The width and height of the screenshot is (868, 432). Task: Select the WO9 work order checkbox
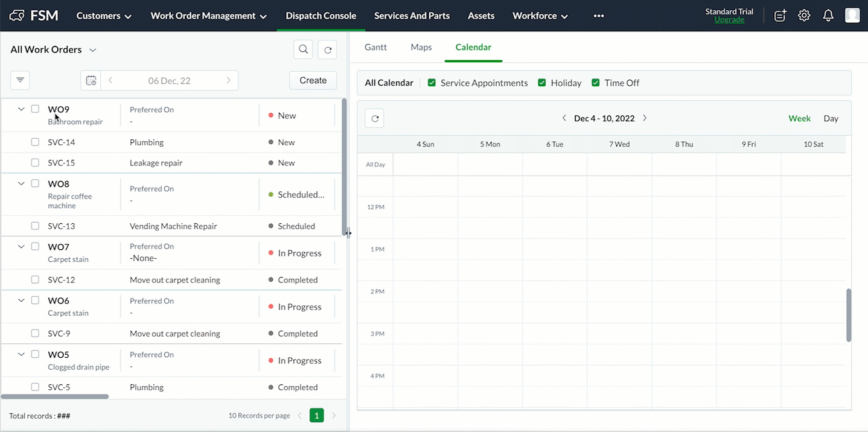35,109
